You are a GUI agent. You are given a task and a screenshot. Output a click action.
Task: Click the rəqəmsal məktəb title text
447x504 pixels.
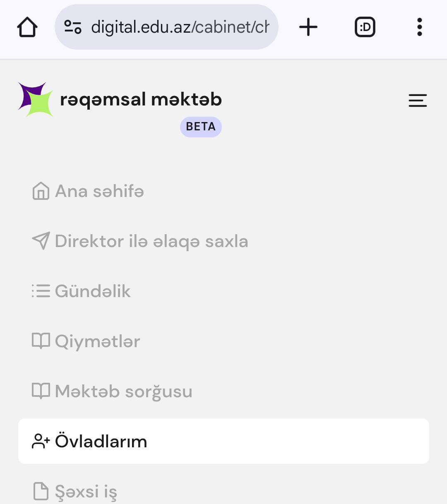(141, 100)
